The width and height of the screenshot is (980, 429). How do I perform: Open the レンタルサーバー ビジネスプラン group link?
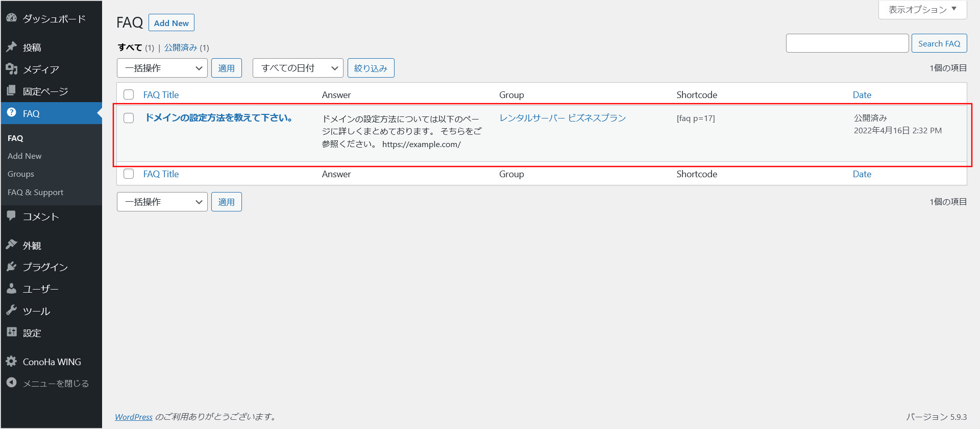click(x=562, y=118)
